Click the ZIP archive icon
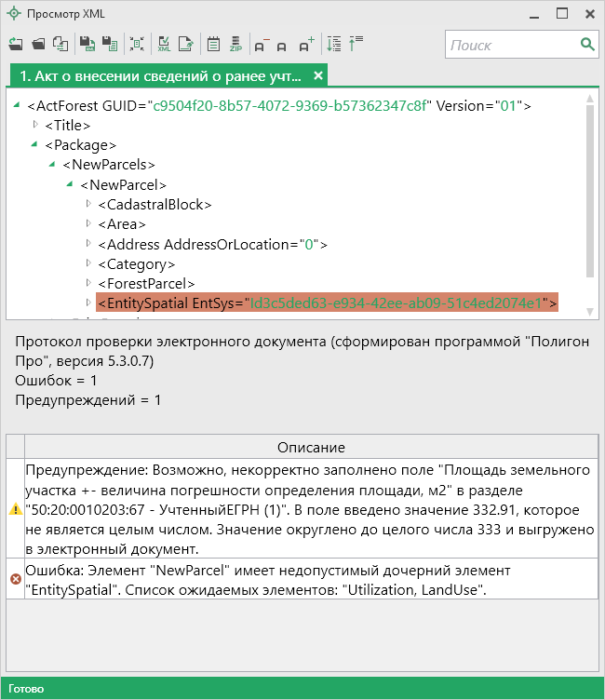Viewport: 605px width, 700px height. point(235,44)
